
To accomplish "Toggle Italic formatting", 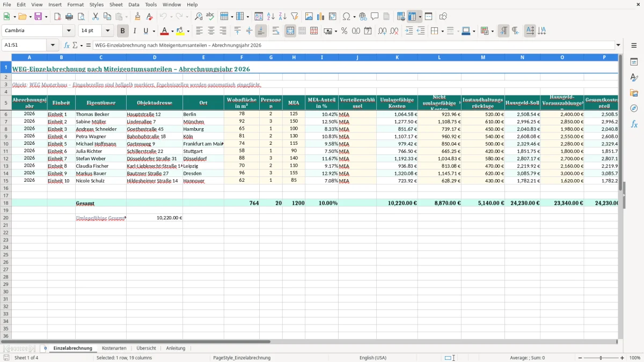I will 134,31.
